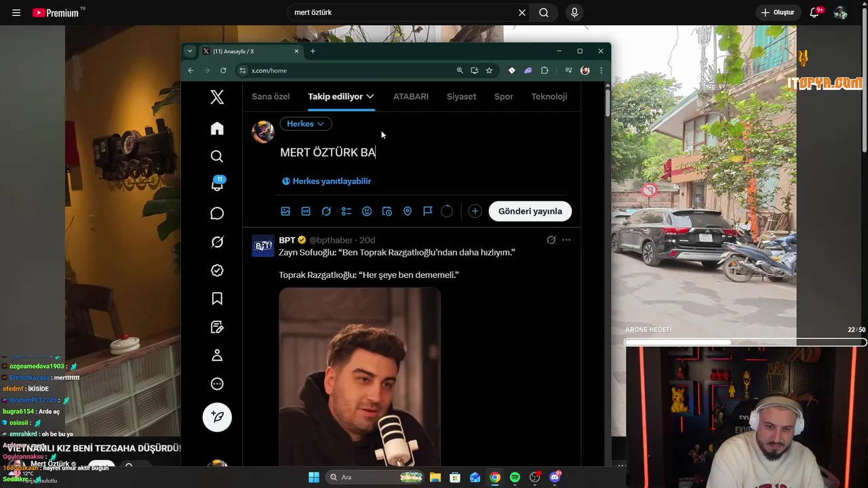Click YouTube search magnifier button
The height and width of the screenshot is (488, 868).
pos(544,12)
